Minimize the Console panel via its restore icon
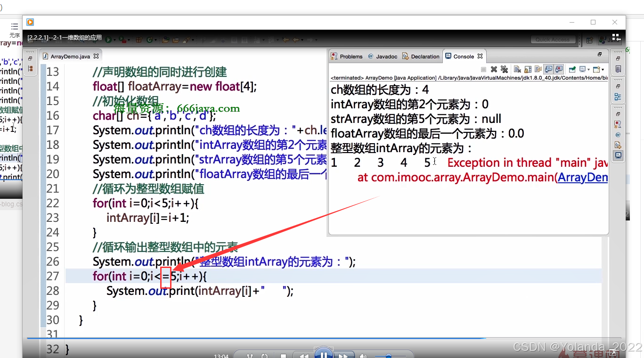Screen dimensions: 644x358 tap(600, 55)
